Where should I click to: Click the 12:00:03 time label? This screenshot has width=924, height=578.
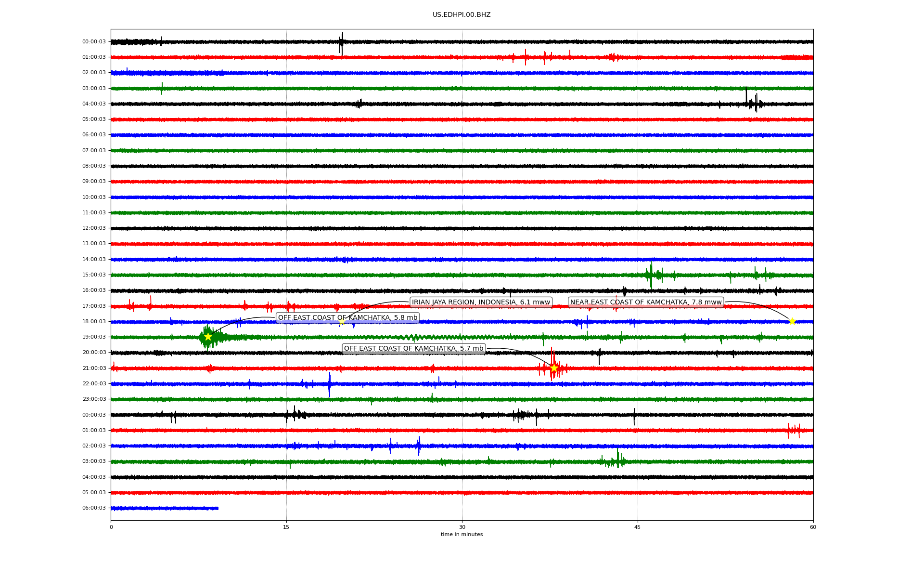[94, 228]
